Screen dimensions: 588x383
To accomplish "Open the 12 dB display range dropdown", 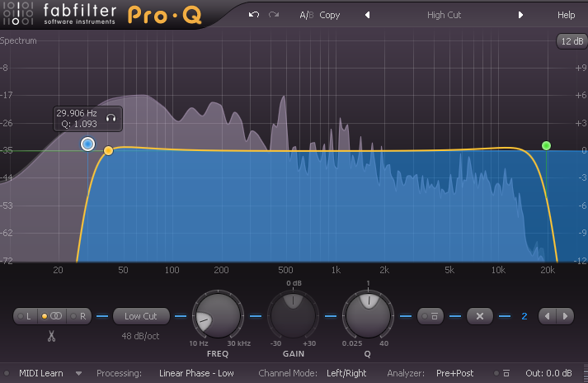I will point(572,41).
